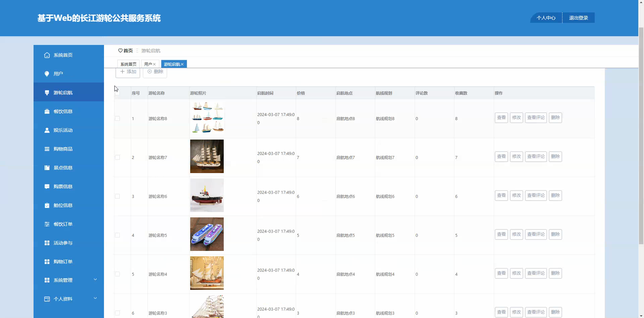
Task: Click the grid icon beside 系统管理
Action: click(47, 280)
